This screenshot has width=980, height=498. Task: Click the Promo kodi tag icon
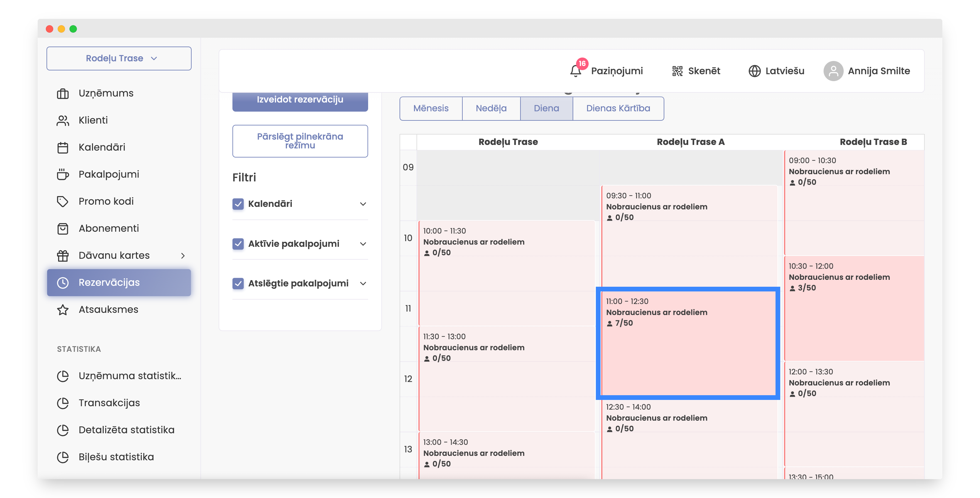point(63,202)
